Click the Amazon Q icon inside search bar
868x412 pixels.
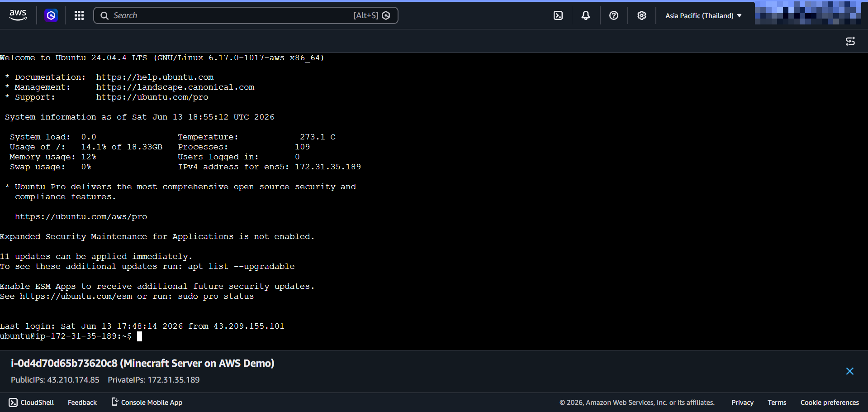386,15
